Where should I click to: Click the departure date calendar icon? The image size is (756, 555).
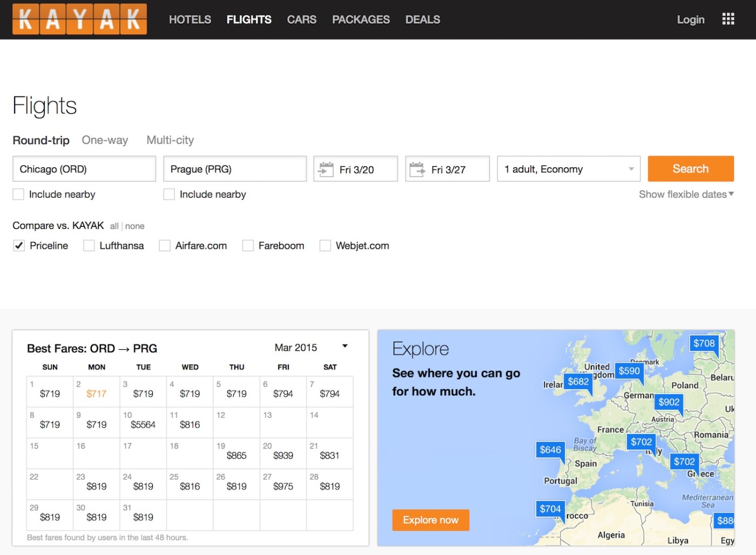point(326,170)
